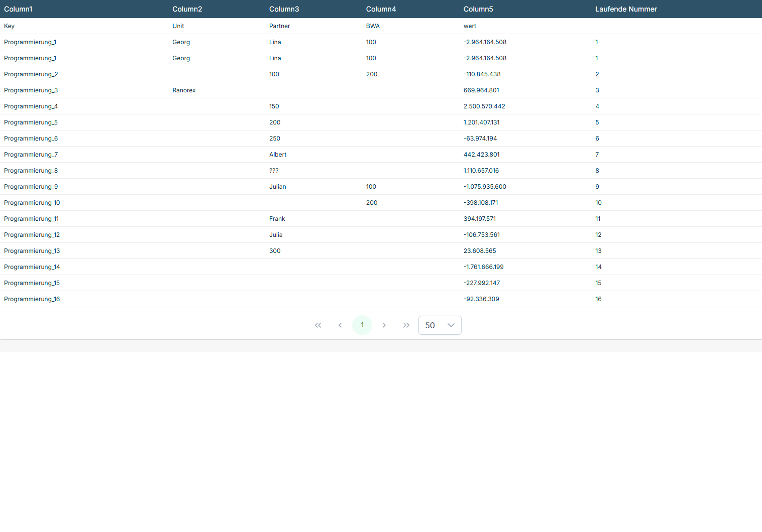
Task: Click the value -110.845.438
Action: (x=482, y=74)
